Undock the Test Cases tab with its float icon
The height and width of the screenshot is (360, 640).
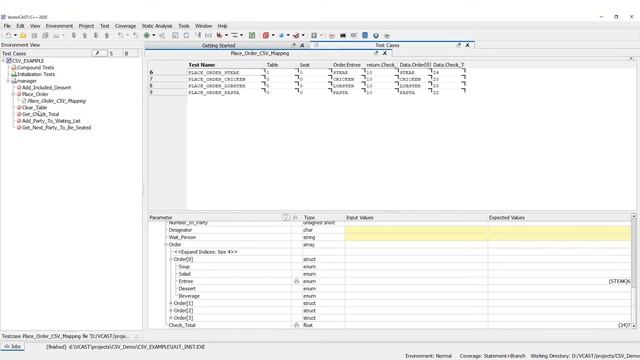coord(458,45)
